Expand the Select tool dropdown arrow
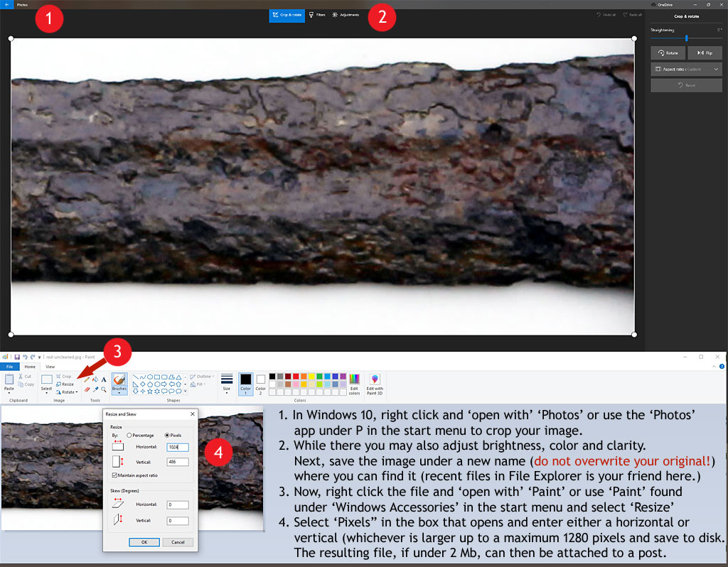The width and height of the screenshot is (728, 567). (46, 393)
